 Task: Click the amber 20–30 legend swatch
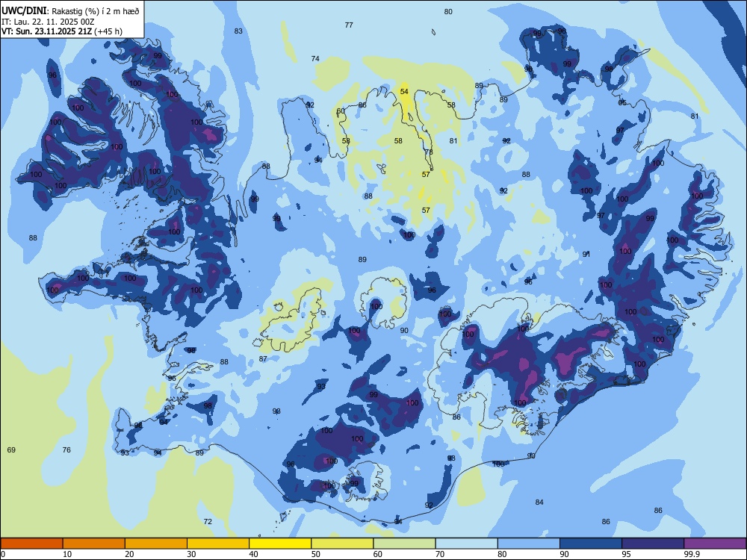(156, 544)
